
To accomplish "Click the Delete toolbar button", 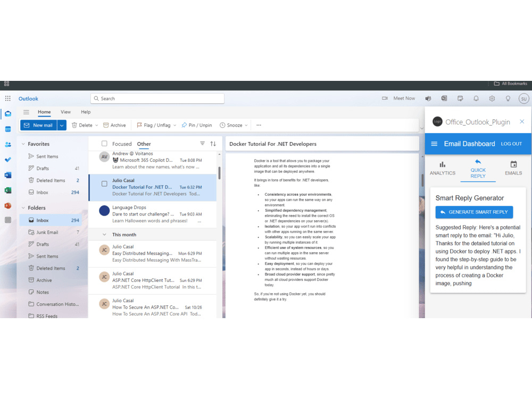I will (82, 125).
